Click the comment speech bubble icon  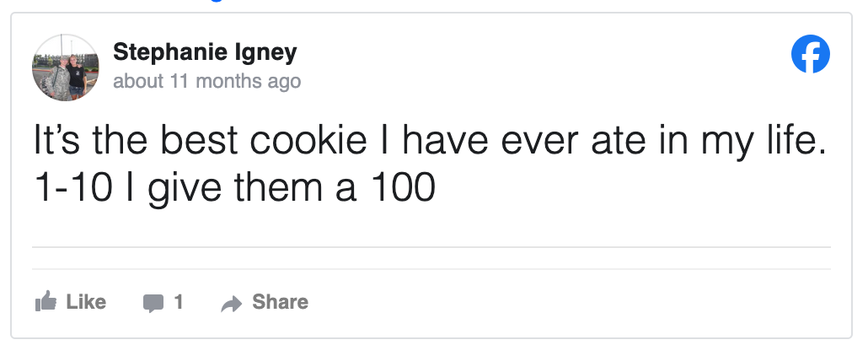pyautogui.click(x=153, y=303)
